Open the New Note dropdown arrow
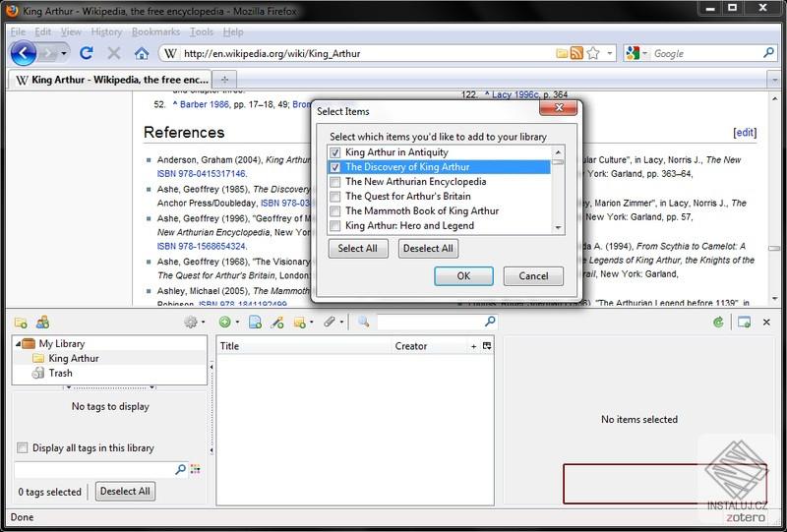This screenshot has width=787, height=532. 312,323
